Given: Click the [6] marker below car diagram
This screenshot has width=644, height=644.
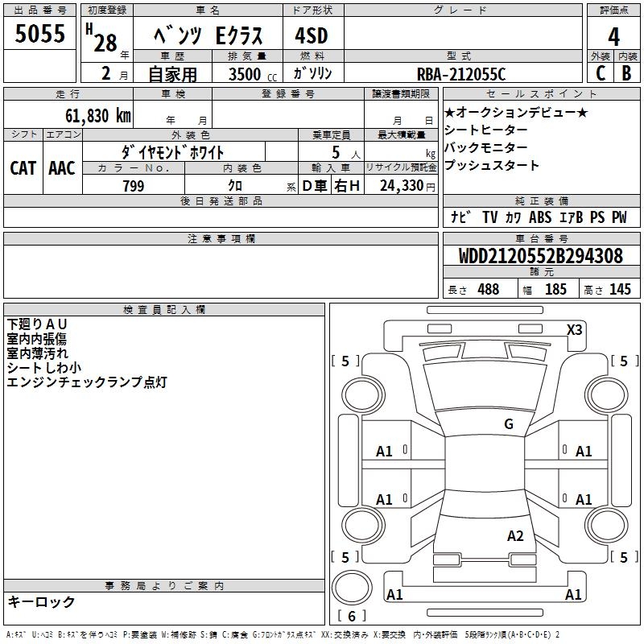Looking at the screenshot, I should [351, 616].
